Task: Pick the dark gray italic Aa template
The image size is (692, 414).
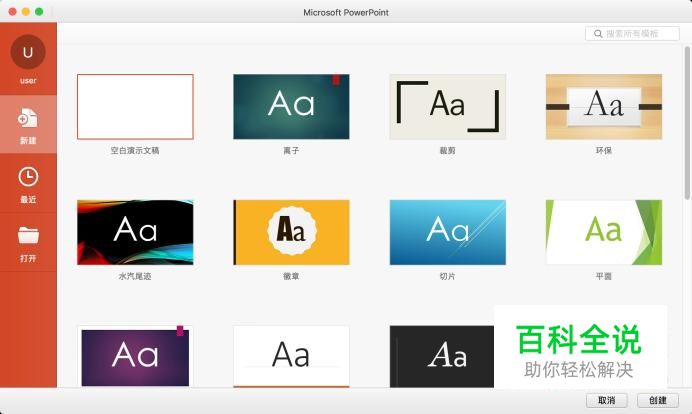Action: (x=441, y=357)
